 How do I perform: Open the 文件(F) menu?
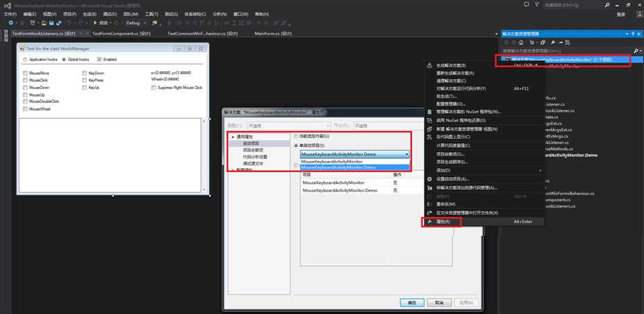point(10,14)
